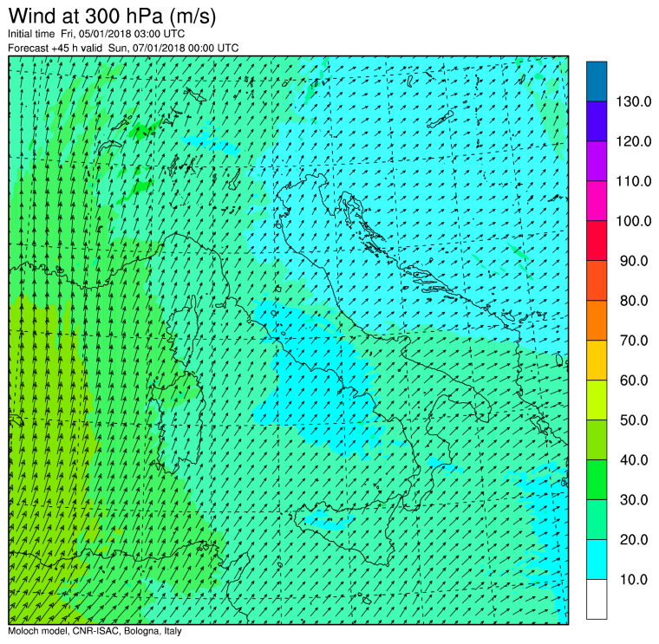Viewport: 659px width, 644px height.
Task: Click the island of Sardinia on the map
Action: click(179, 425)
